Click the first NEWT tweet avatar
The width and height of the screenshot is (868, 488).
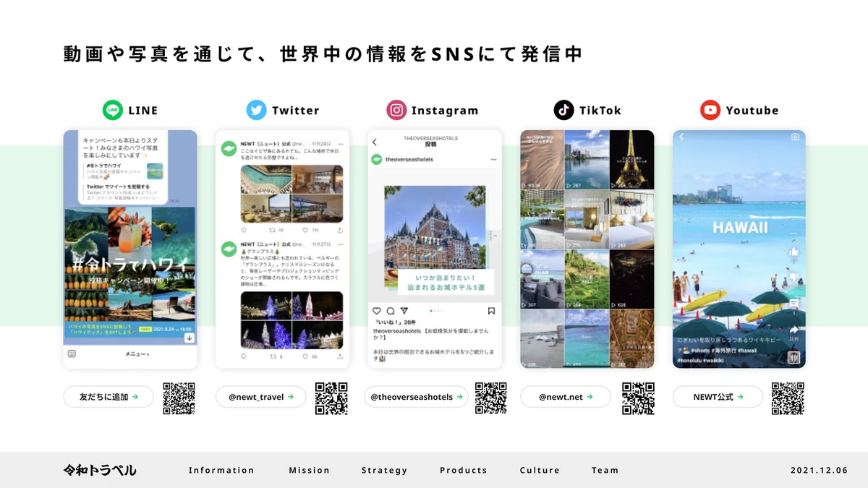click(229, 150)
